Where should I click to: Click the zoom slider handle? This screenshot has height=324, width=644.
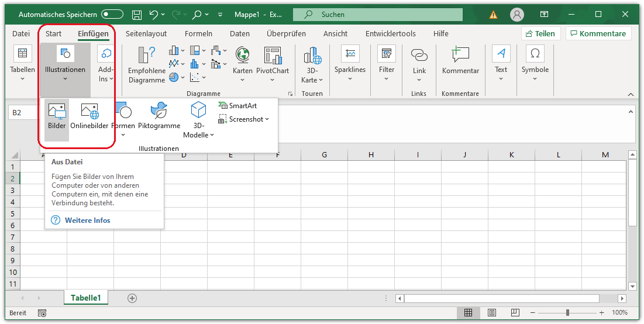tap(567, 313)
